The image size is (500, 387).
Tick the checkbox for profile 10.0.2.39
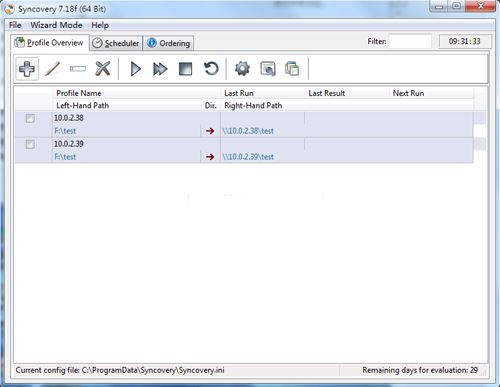(30, 144)
